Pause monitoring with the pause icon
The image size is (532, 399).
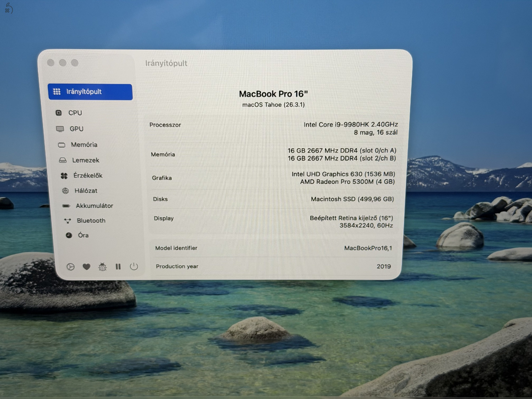118,267
